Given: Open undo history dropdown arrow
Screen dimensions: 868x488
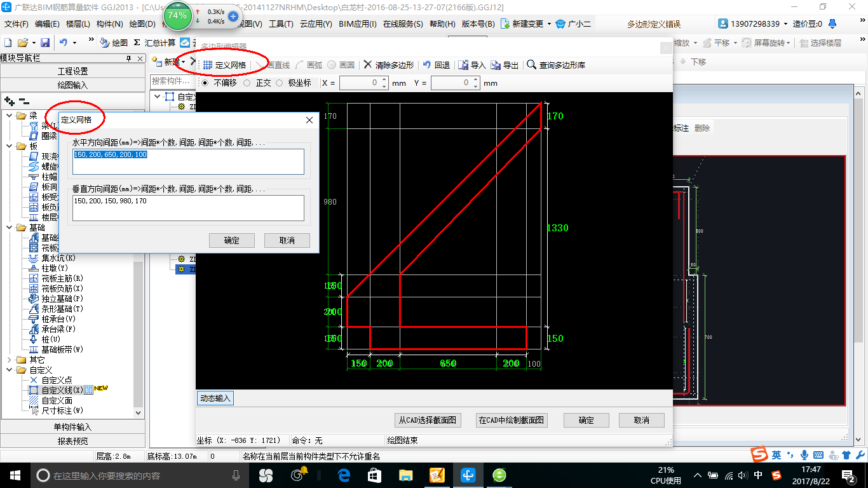Looking at the screenshot, I should point(74,43).
